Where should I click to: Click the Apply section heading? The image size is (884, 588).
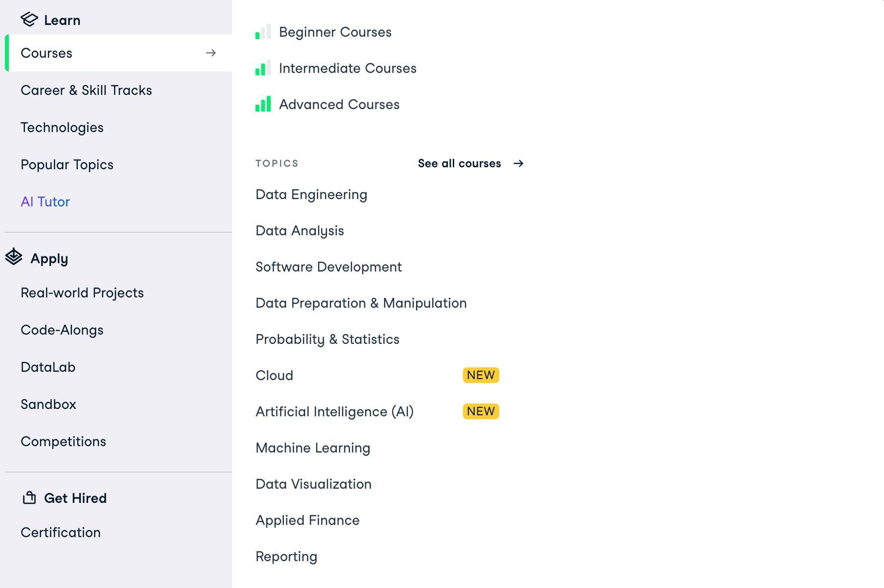[x=49, y=259]
